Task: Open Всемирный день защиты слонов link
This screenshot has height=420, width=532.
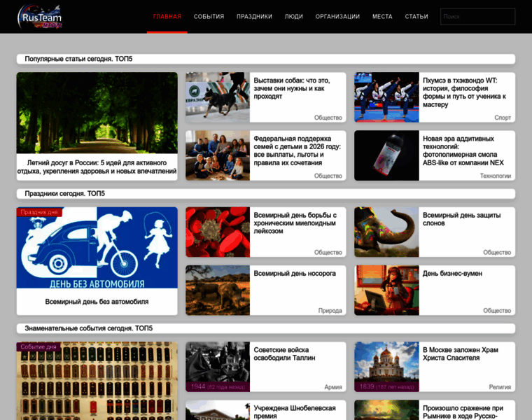Action: [461, 219]
